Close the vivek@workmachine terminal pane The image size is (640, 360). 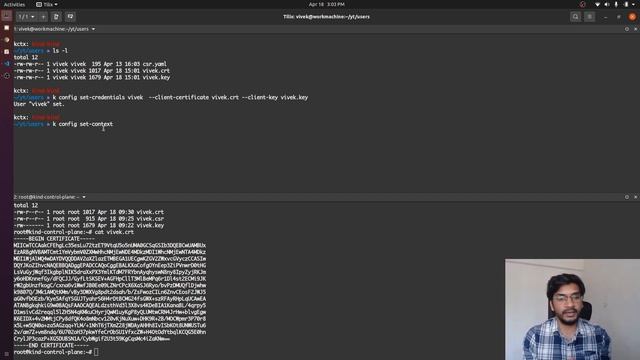pos(636,29)
